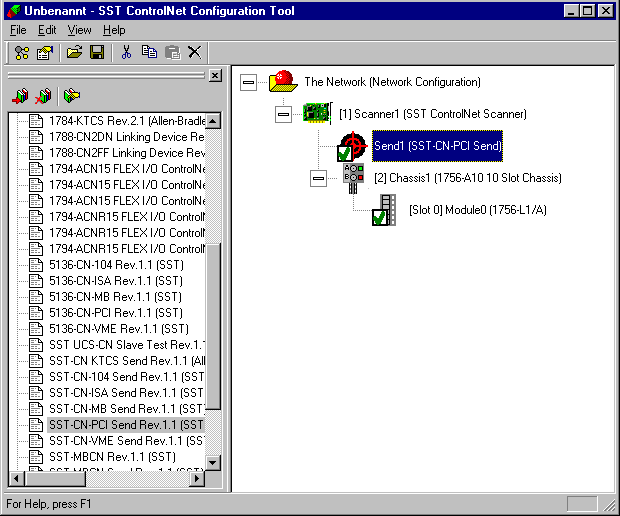Image resolution: width=620 pixels, height=516 pixels.
Task: Select 1788-CN2FF Linking Device entry
Action: (x=127, y=153)
